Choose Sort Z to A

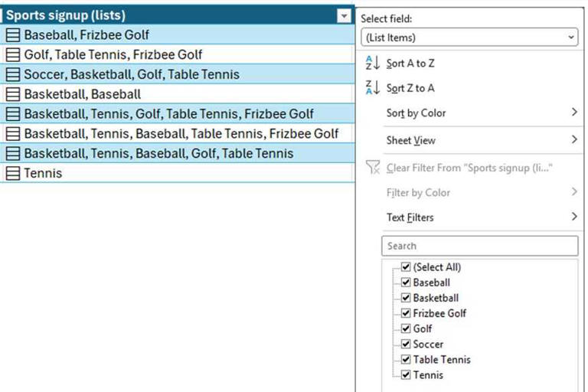pyautogui.click(x=410, y=88)
